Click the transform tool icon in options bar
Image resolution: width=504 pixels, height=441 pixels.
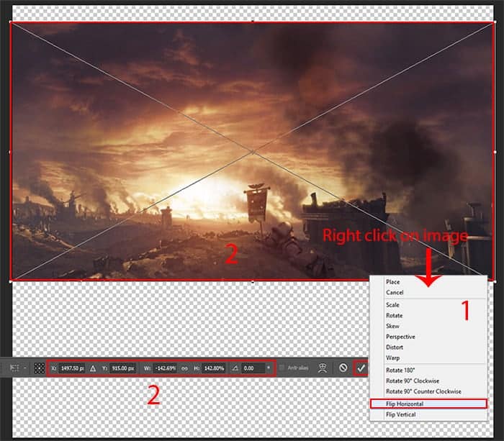click(14, 368)
